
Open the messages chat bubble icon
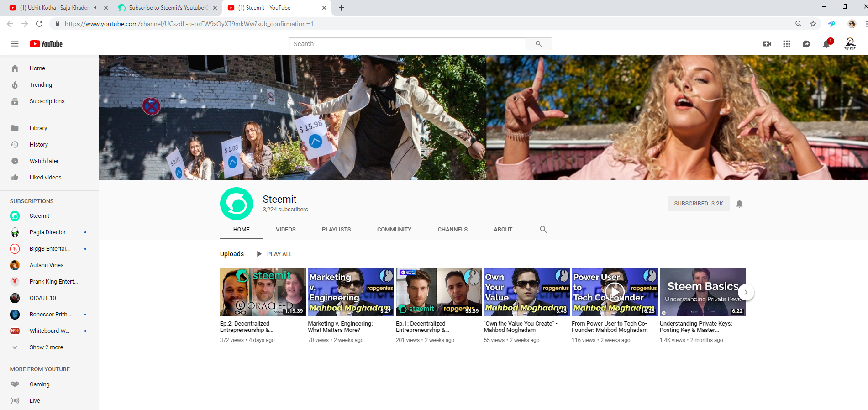(806, 44)
